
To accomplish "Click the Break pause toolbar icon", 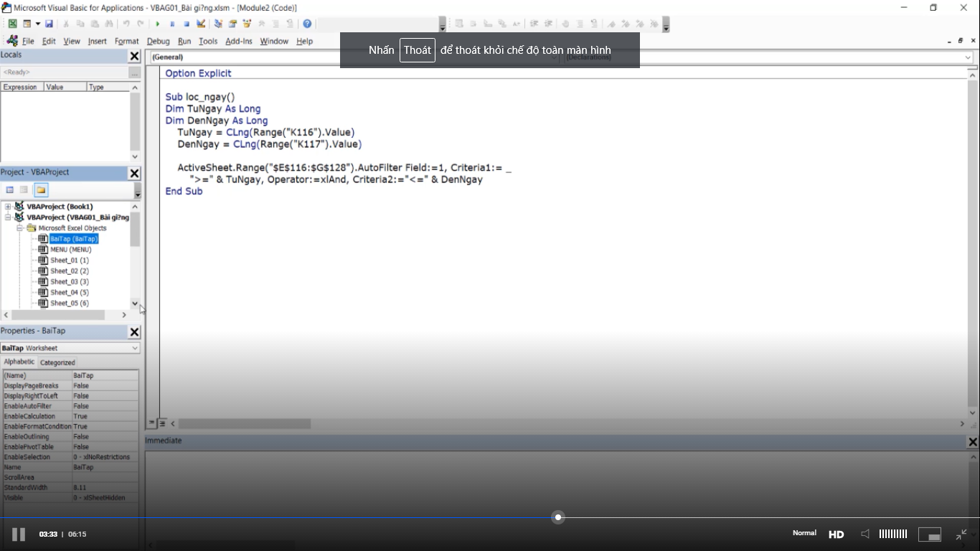I will (x=172, y=24).
